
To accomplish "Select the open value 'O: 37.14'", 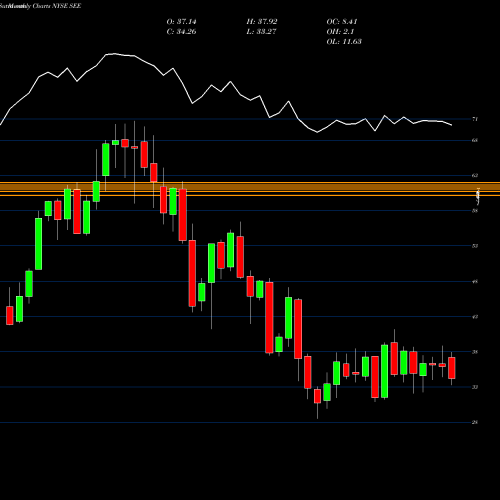I will coord(181,22).
